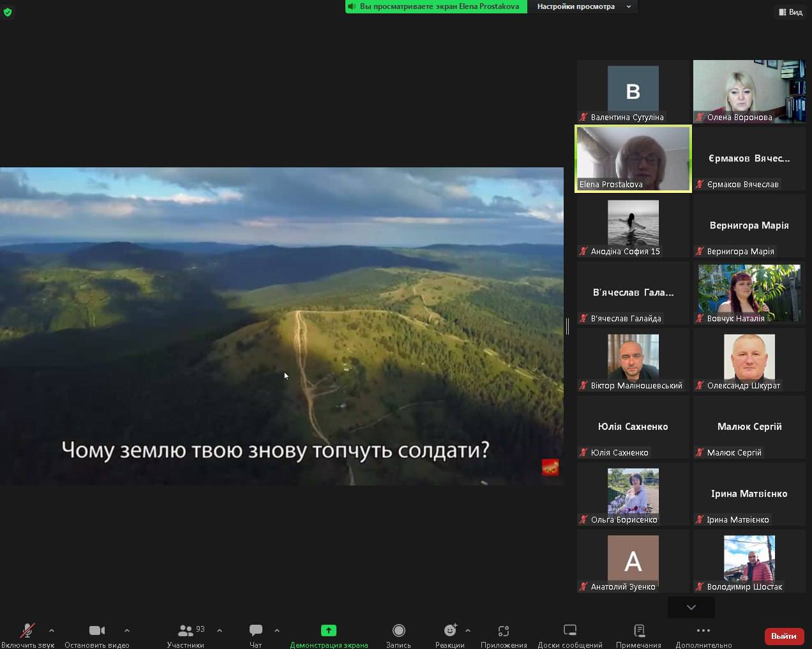Viewport: 812px width, 649px height.
Task: Start recording with the Запись icon
Action: [x=398, y=630]
